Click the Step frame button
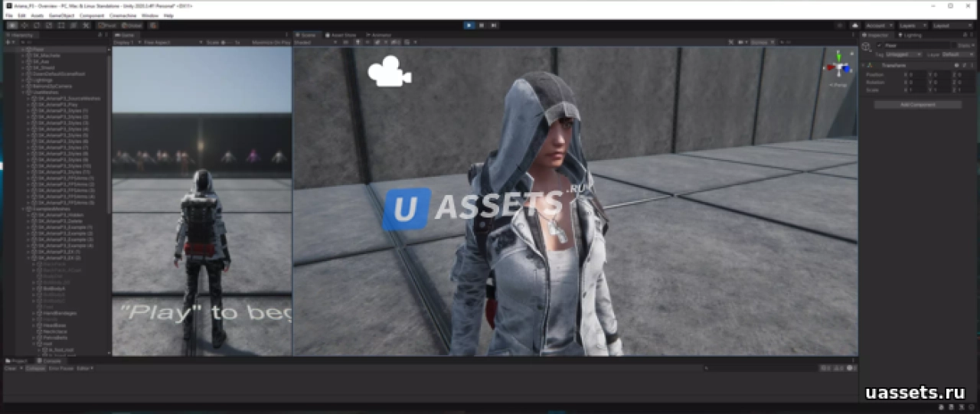The height and width of the screenshot is (414, 980). (494, 25)
